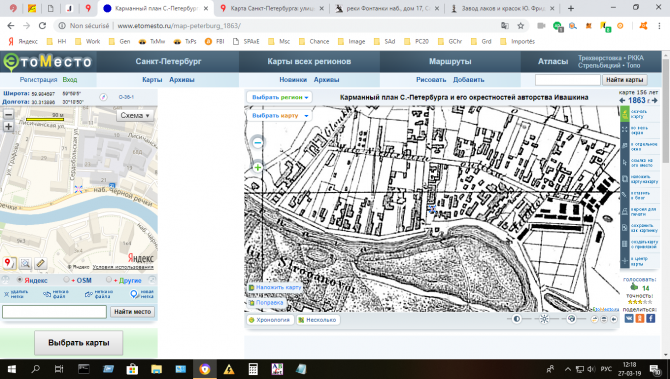Adjust map transparency slider
670x379 pixels.
571,319
